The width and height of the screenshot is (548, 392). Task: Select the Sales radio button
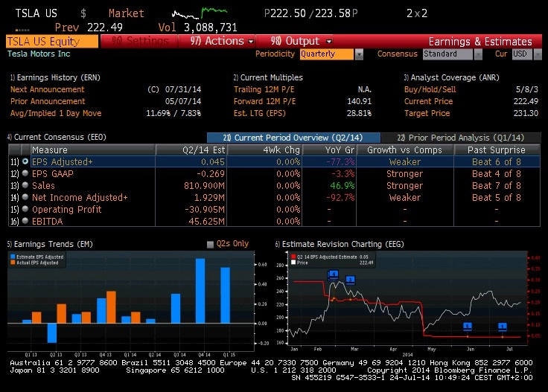coord(25,185)
